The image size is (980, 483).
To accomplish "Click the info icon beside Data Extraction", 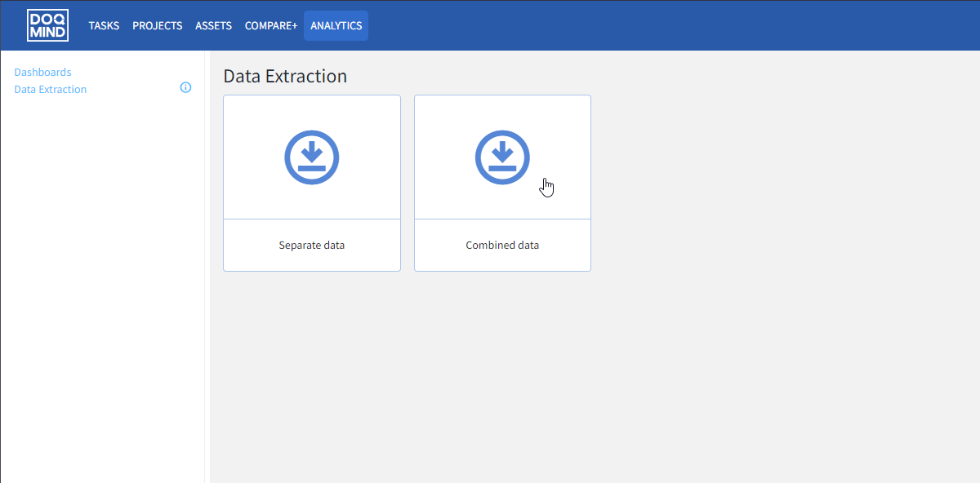I will click(185, 88).
